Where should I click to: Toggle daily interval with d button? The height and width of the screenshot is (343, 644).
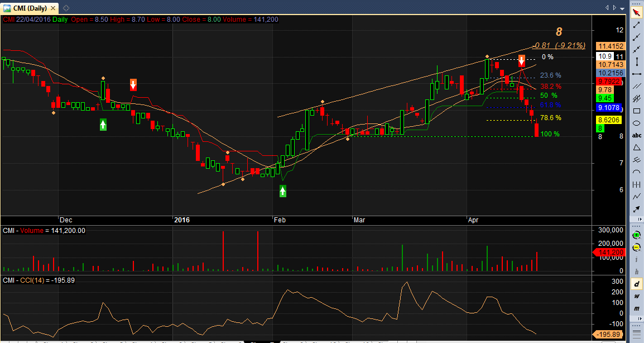637,284
